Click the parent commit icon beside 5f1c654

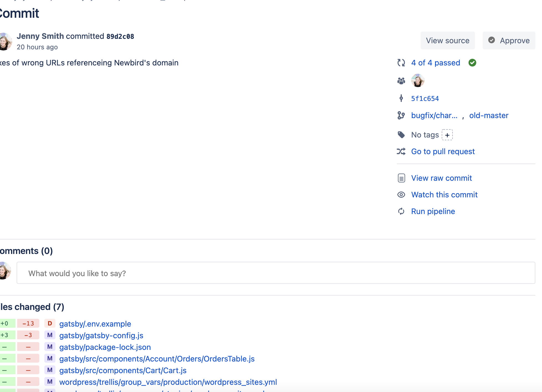(401, 98)
